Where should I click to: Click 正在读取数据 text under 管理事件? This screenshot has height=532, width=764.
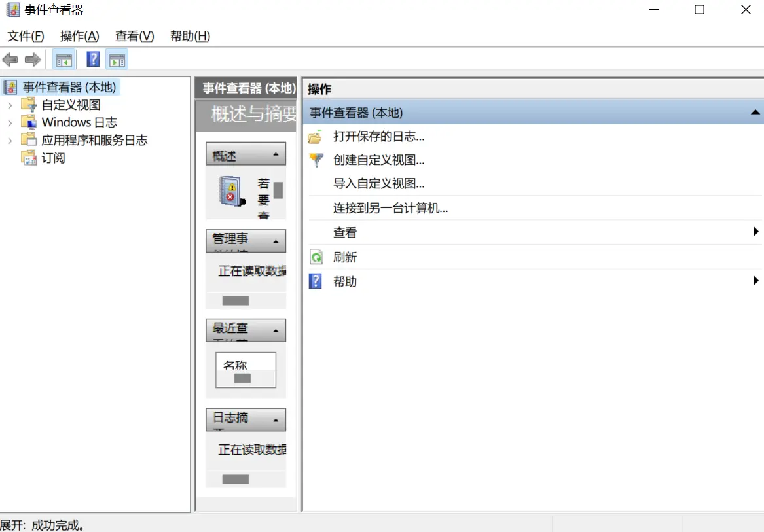coord(253,271)
